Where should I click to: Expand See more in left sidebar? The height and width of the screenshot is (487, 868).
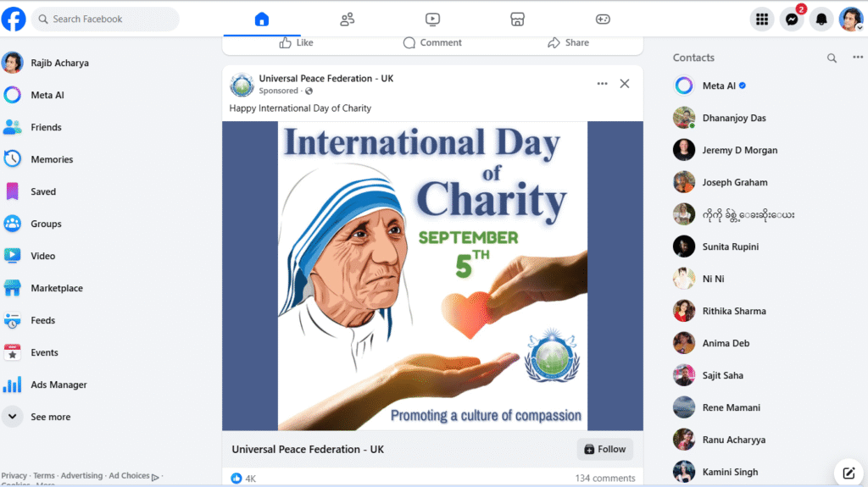50,417
